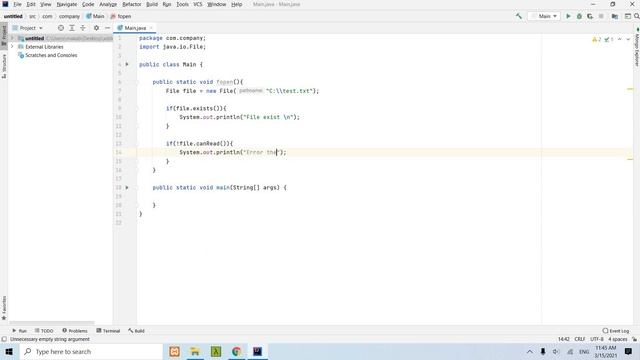Go to previous highlighted error arrow

tap(620, 40)
